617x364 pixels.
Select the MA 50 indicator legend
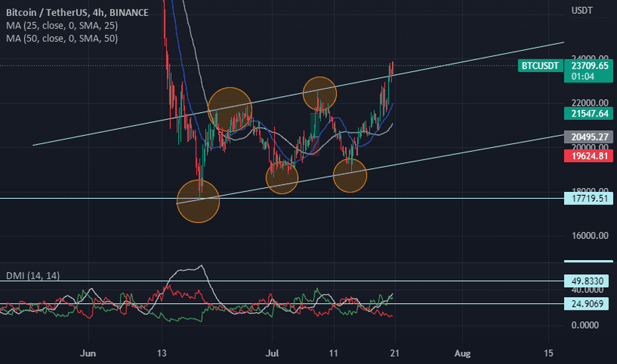[x=62, y=38]
